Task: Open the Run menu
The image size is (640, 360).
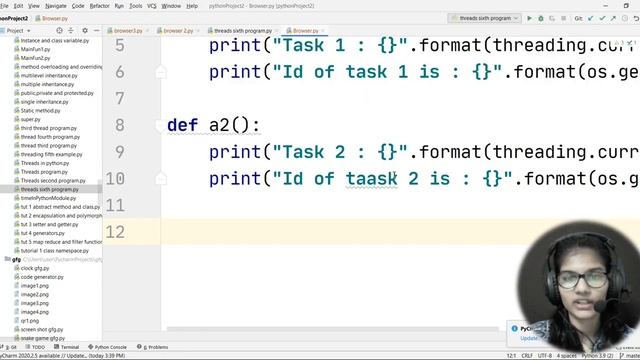Action: click(119, 6)
